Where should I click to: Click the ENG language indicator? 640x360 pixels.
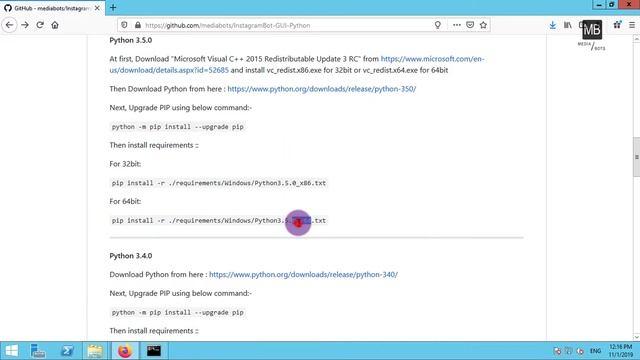[596, 351]
